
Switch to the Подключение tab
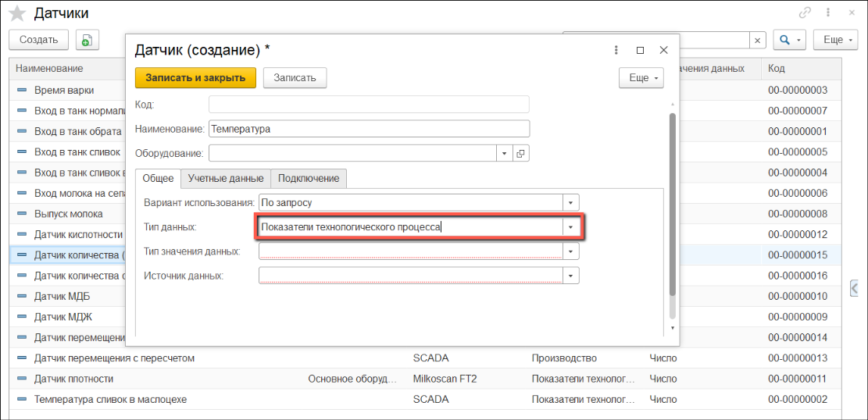pos(309,179)
